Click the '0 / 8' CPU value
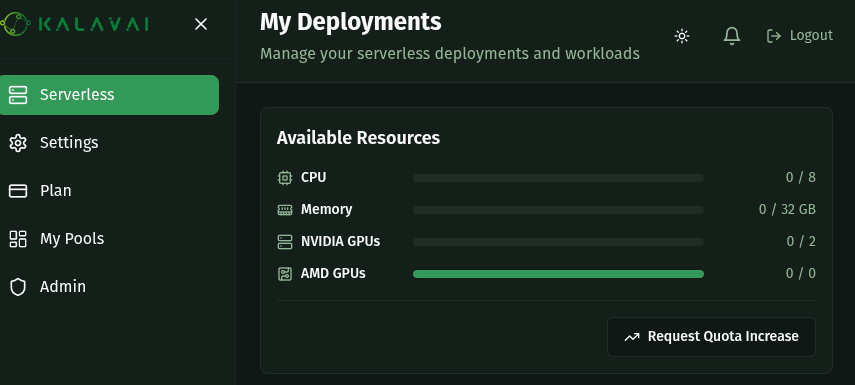The width and height of the screenshot is (855, 385). click(800, 177)
